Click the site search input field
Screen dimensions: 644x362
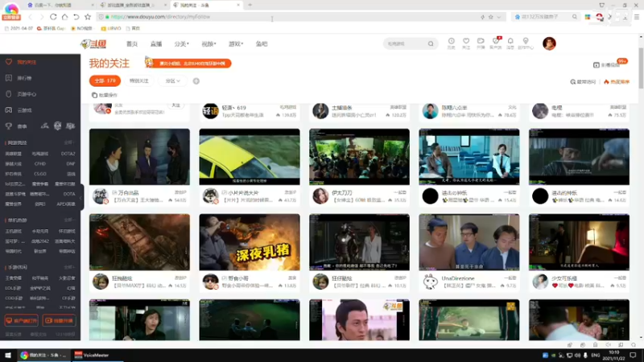[x=405, y=44]
